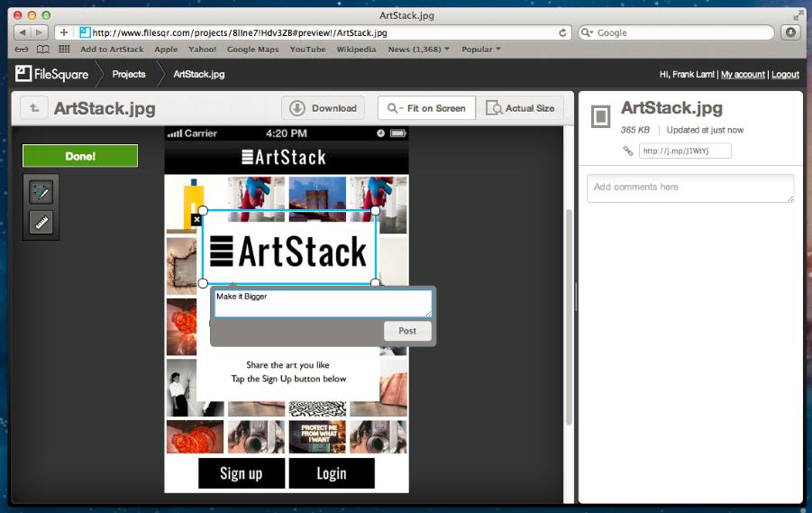
Task: Select the ruler measure tool
Action: (x=41, y=223)
